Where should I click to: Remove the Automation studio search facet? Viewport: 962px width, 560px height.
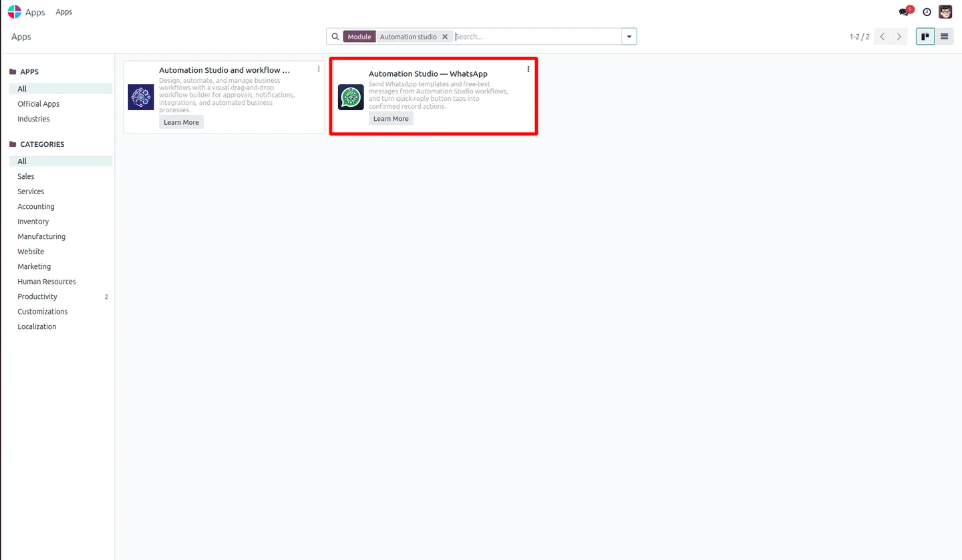[x=445, y=37]
